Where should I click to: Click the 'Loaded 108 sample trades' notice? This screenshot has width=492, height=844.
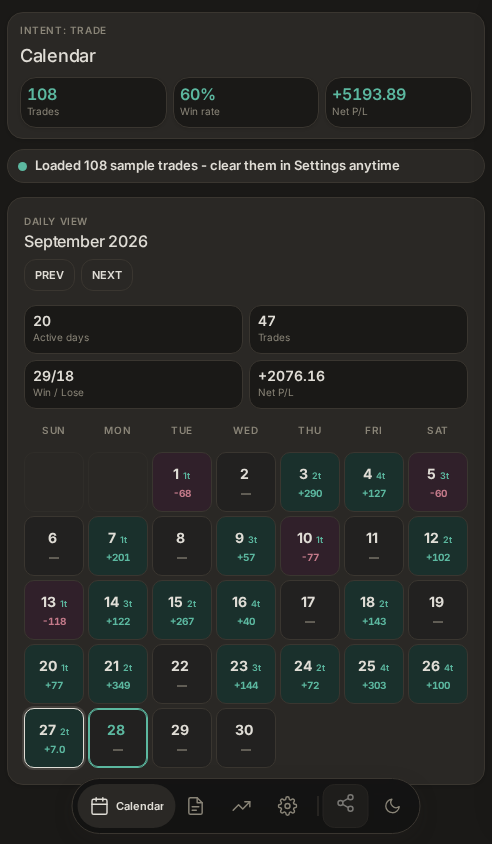pyautogui.click(x=246, y=166)
